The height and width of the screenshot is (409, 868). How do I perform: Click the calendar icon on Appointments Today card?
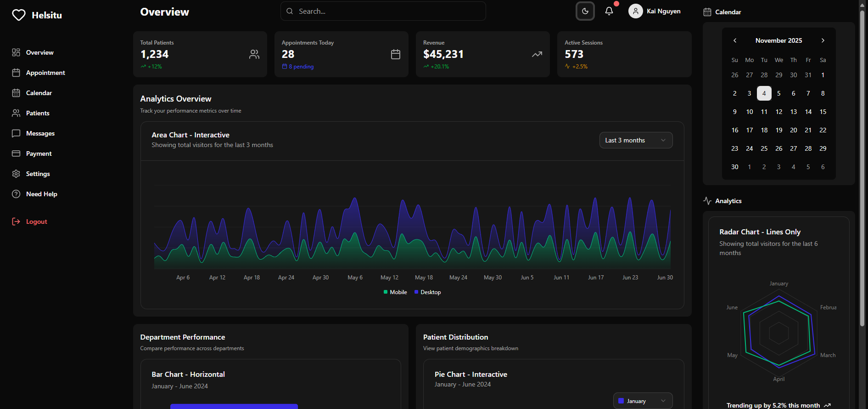coord(396,54)
